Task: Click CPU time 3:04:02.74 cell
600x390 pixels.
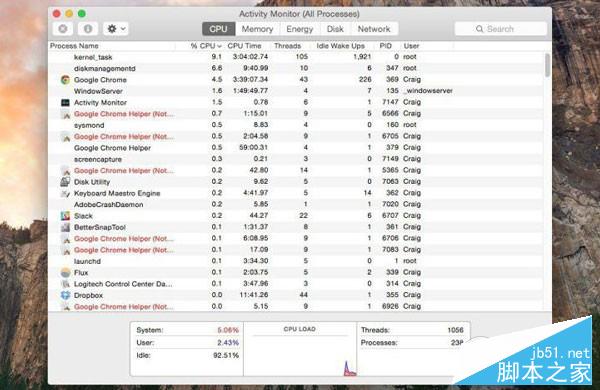Action: click(x=250, y=57)
